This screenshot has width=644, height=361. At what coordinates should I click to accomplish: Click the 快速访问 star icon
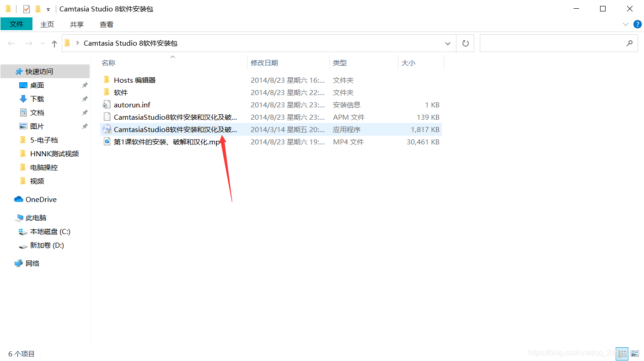(x=19, y=72)
